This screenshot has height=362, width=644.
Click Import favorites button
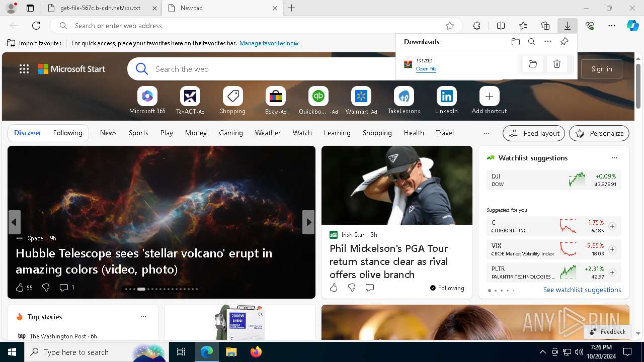coord(34,43)
